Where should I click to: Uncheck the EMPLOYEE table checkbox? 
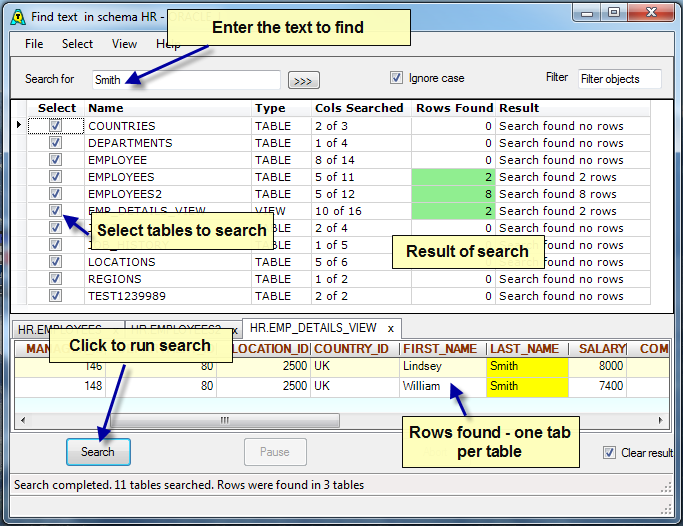(55, 160)
